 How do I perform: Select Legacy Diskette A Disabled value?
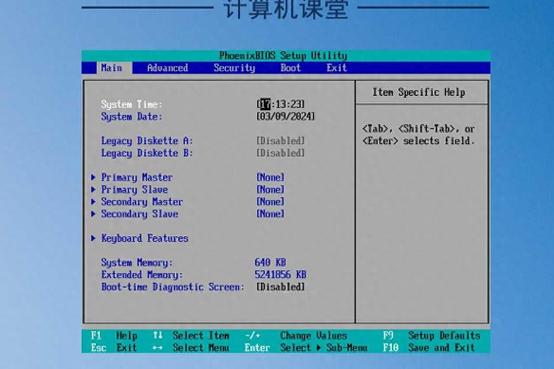281,141
